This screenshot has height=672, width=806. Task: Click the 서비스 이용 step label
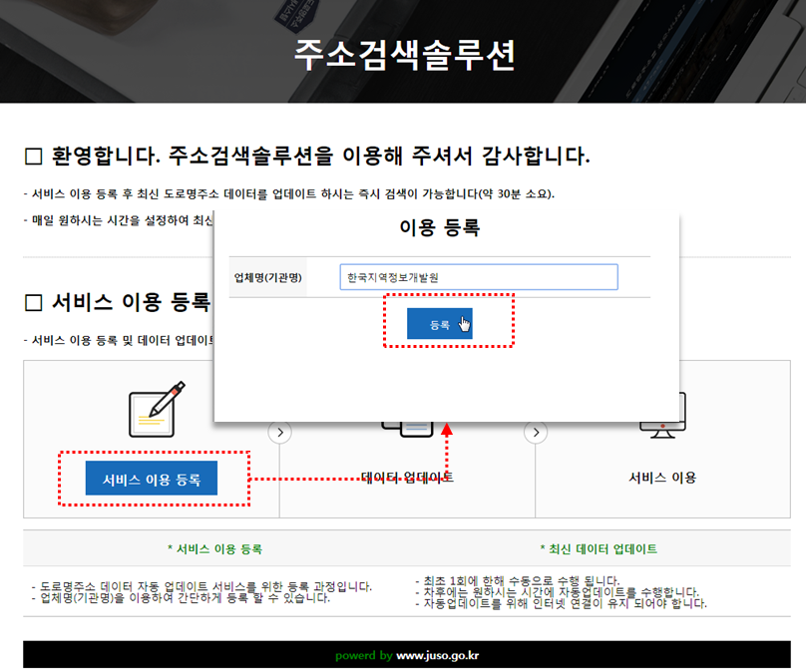(x=662, y=478)
